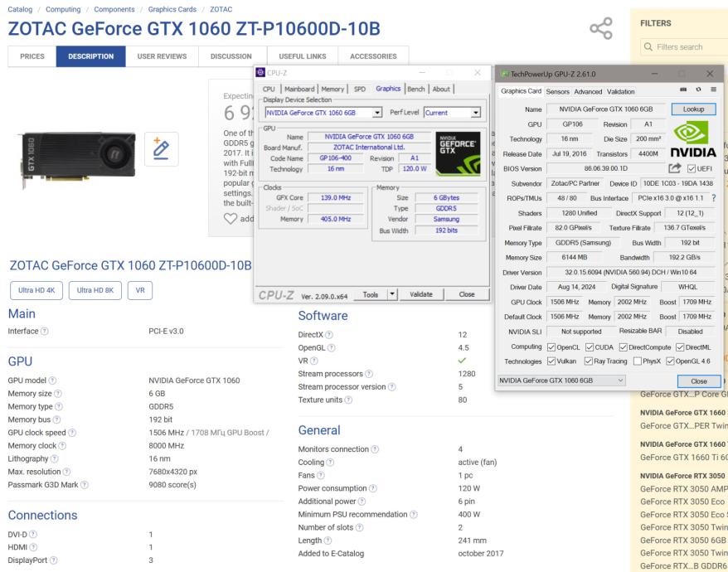Viewport: 728px width, 572px height.
Task: Click the Filters search input field
Action: tap(683, 47)
